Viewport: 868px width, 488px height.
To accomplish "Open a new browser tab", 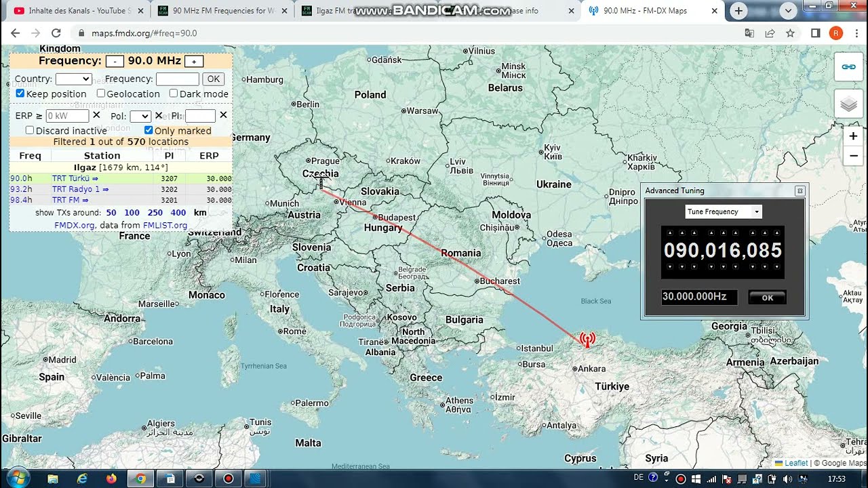I will [x=738, y=11].
